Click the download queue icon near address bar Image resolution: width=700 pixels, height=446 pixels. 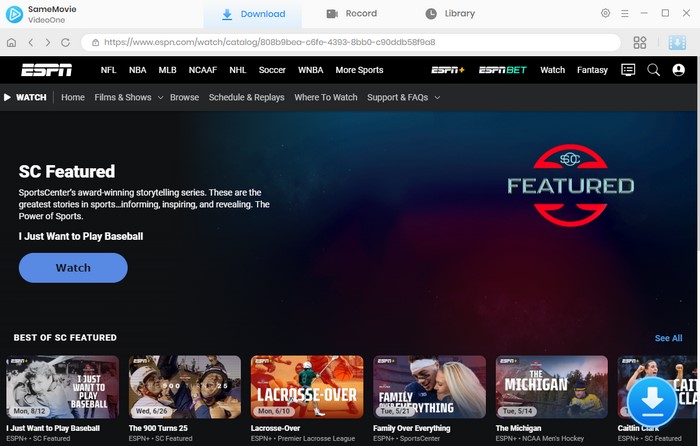click(x=677, y=42)
